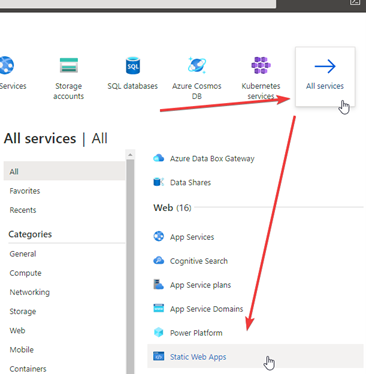Open Cognitive Search link

point(199,261)
